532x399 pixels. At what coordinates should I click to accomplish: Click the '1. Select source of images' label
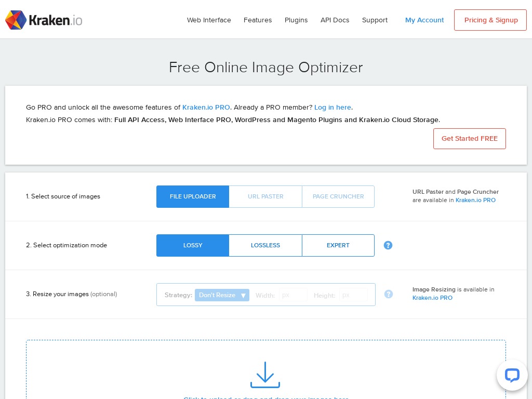63,196
